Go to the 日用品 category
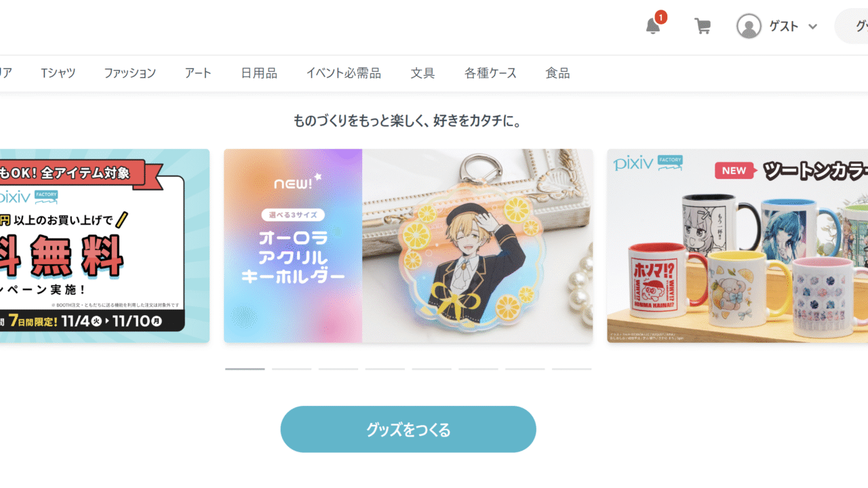The height and width of the screenshot is (488, 868). [x=259, y=73]
